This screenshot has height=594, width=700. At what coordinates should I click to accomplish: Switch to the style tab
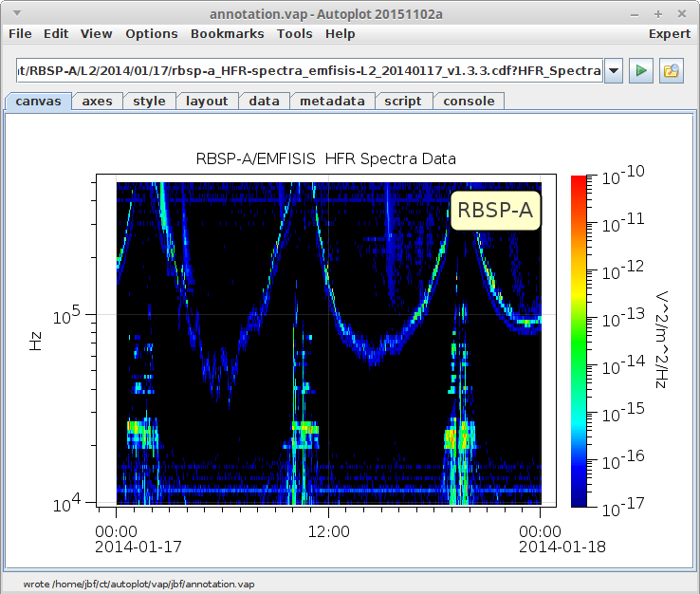[149, 102]
